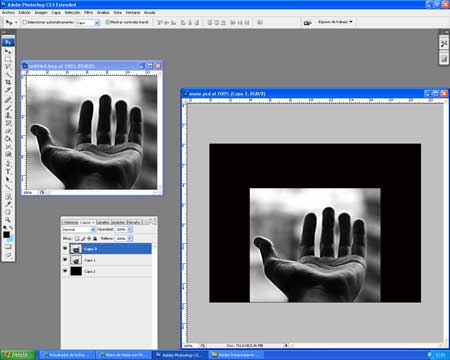The width and height of the screenshot is (450, 360).
Task: Hide the Capa 3 layer
Action: point(65,249)
